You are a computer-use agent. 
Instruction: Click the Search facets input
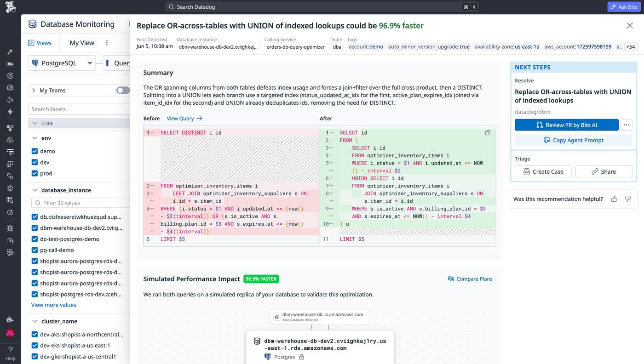79,109
